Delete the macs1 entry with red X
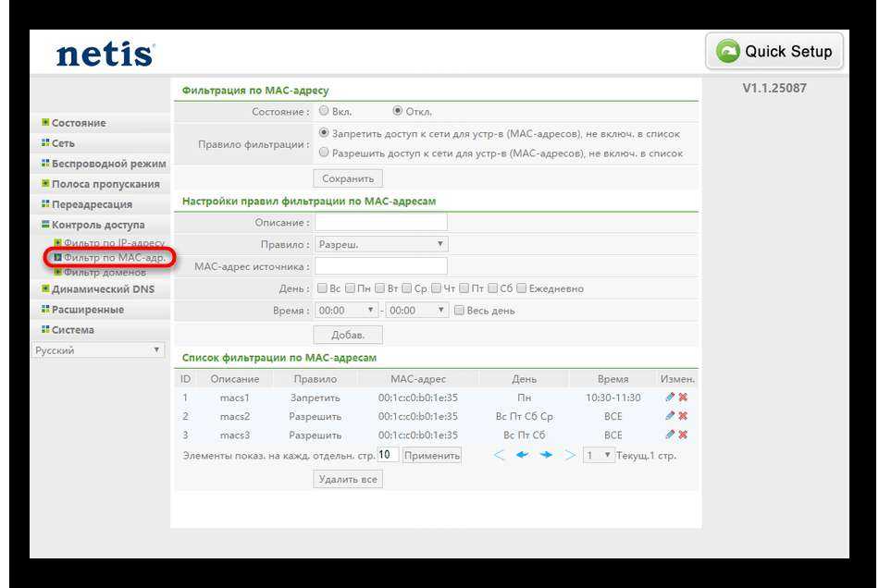This screenshot has width=879, height=588. [x=683, y=397]
